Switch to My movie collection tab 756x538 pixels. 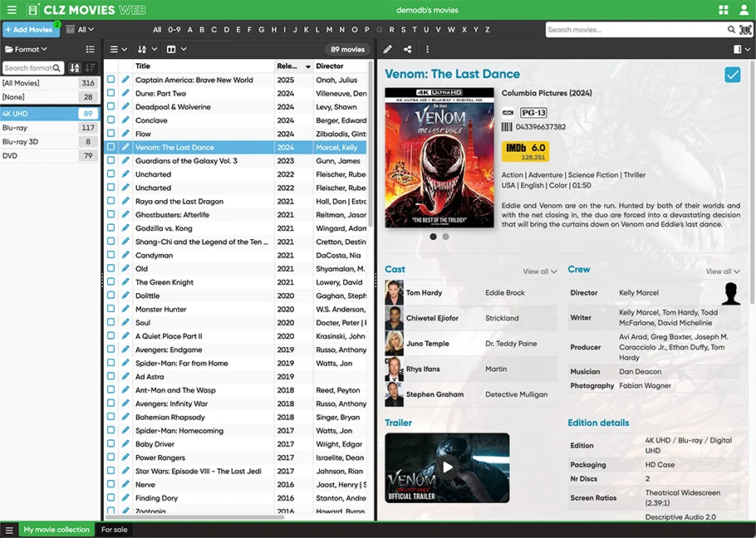point(56,530)
